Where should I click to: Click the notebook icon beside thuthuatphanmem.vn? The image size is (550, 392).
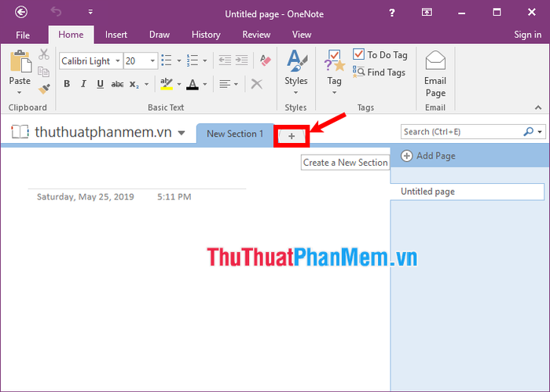pyautogui.click(x=20, y=132)
